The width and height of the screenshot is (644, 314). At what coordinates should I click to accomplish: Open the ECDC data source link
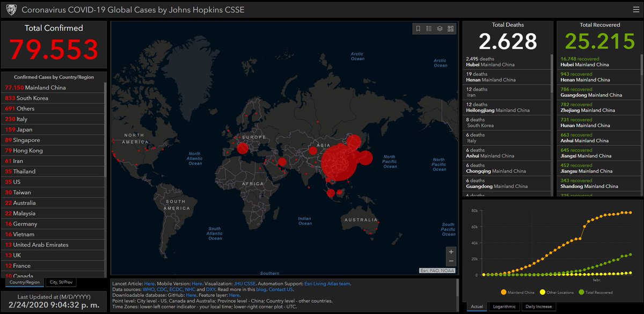coord(177,289)
